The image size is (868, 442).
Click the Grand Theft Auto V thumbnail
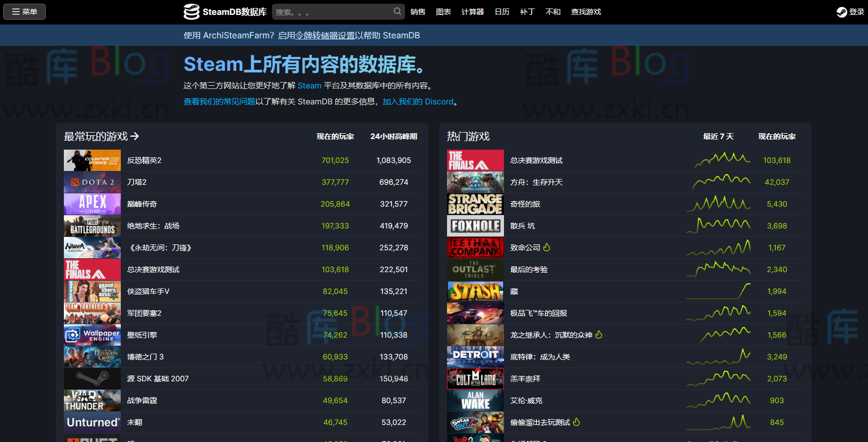(92, 291)
